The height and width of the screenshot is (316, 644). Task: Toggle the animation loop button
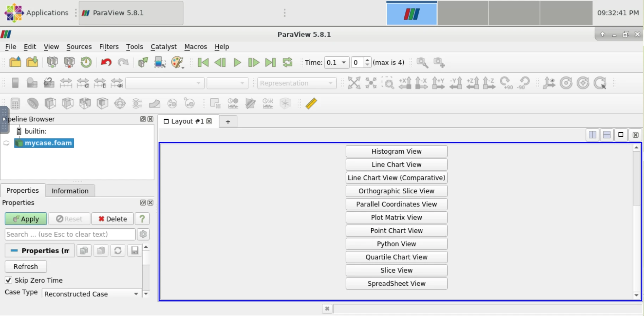[287, 62]
